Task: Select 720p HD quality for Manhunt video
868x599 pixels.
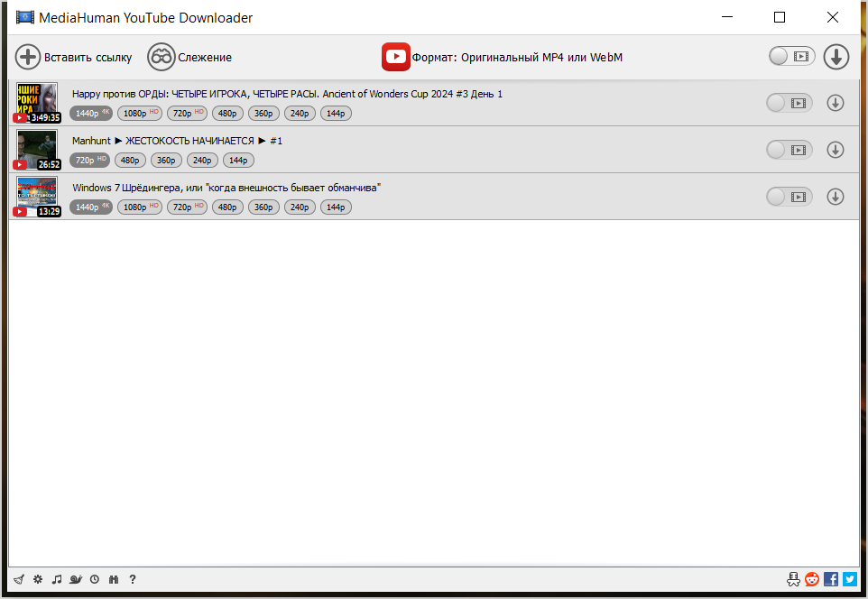Action: tap(89, 160)
